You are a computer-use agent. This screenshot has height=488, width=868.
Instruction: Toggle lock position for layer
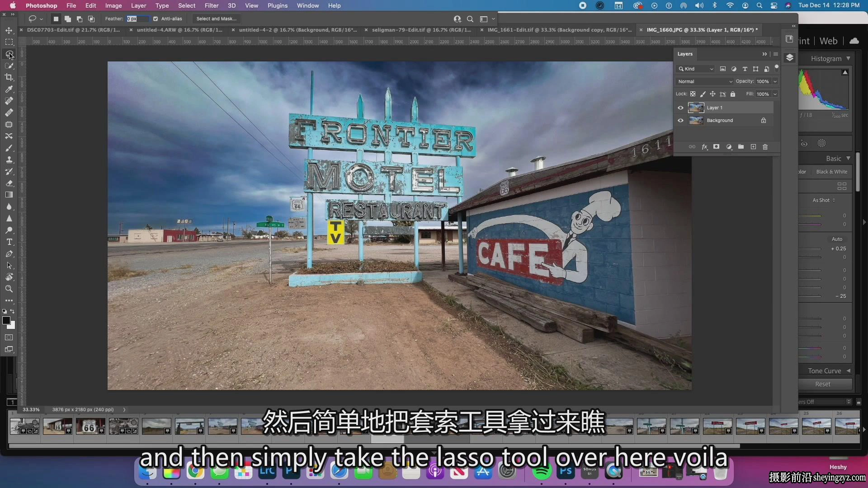712,94
